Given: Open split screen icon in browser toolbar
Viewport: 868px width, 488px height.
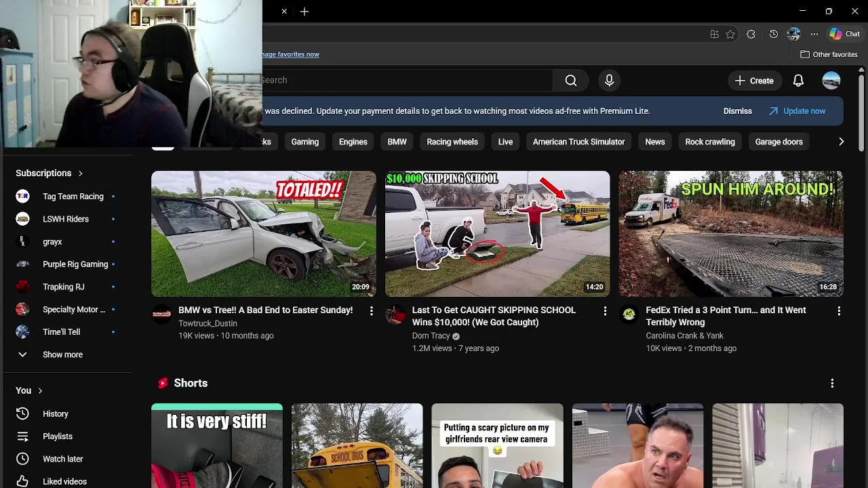Looking at the screenshot, I should pyautogui.click(x=714, y=34).
